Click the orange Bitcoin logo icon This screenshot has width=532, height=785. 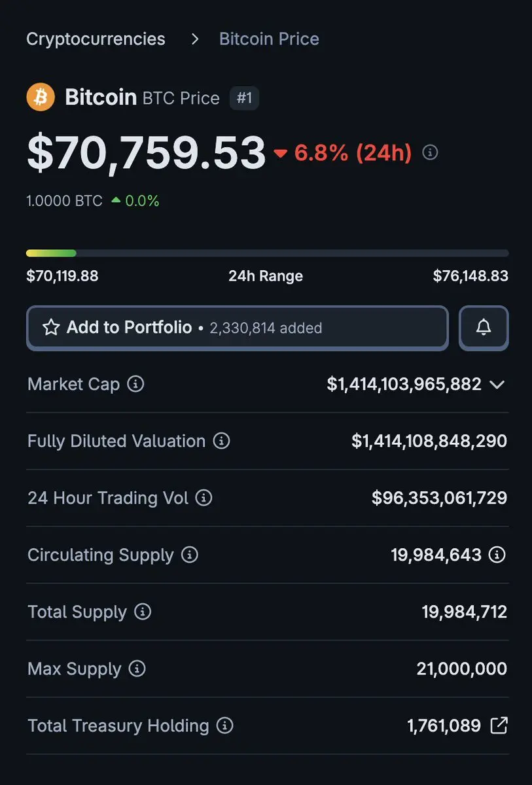point(41,97)
